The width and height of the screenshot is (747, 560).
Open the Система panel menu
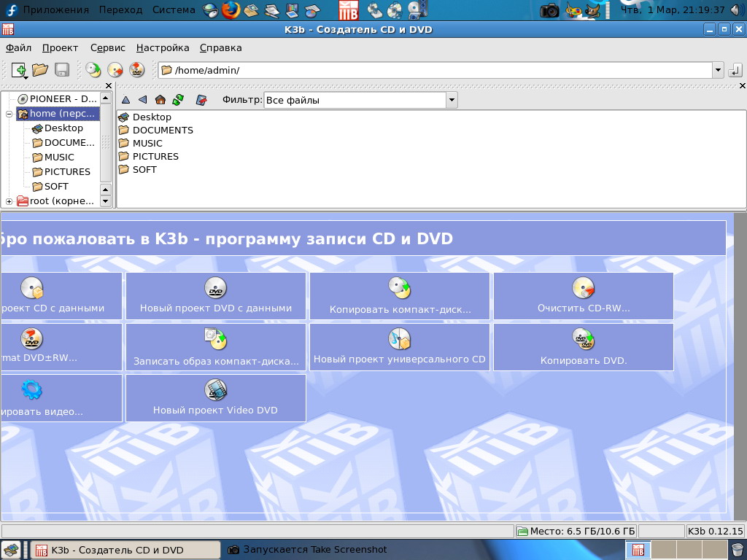(174, 9)
